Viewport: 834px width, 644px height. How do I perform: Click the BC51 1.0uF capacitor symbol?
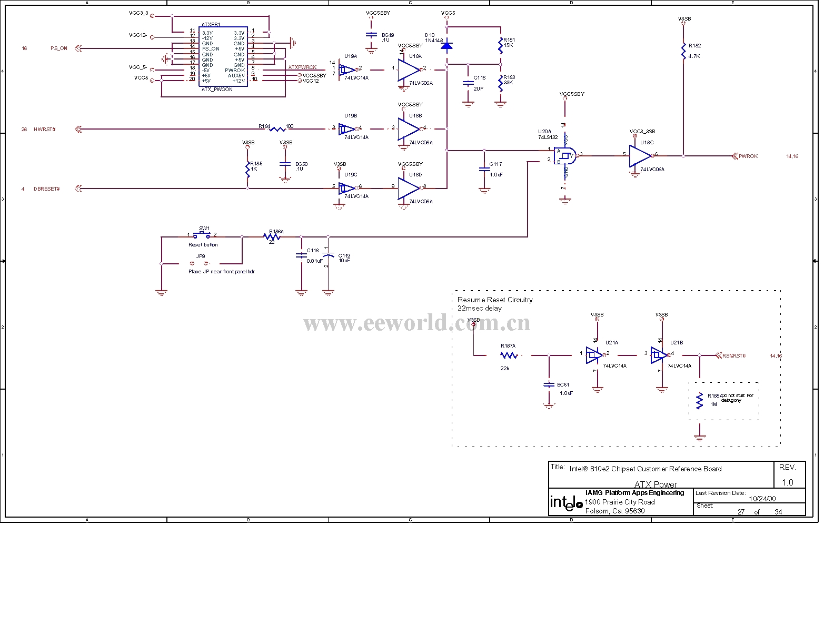(549, 384)
